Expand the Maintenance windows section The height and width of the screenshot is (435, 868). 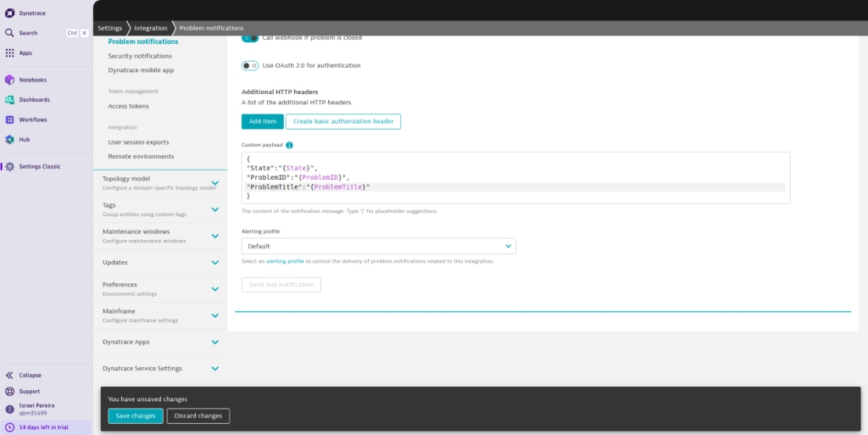214,236
